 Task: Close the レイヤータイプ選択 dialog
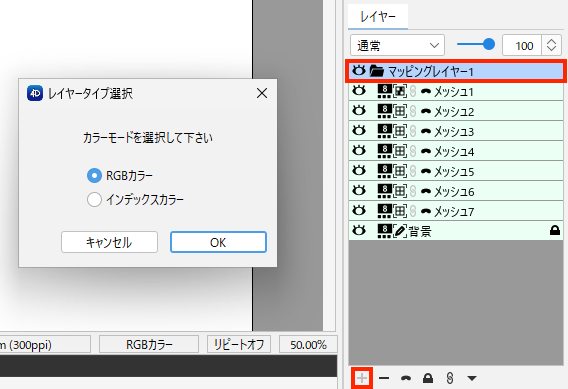point(262,93)
